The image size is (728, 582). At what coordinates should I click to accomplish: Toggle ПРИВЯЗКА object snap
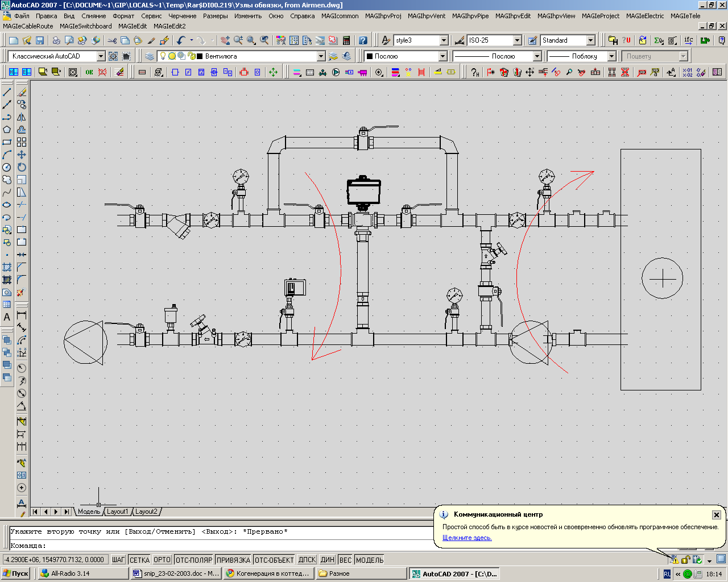(233, 560)
